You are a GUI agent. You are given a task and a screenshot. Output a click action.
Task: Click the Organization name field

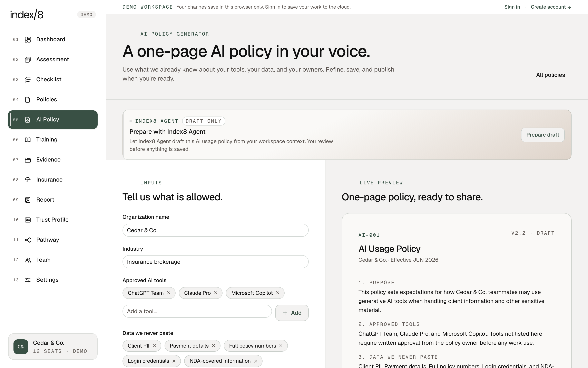[216, 230]
